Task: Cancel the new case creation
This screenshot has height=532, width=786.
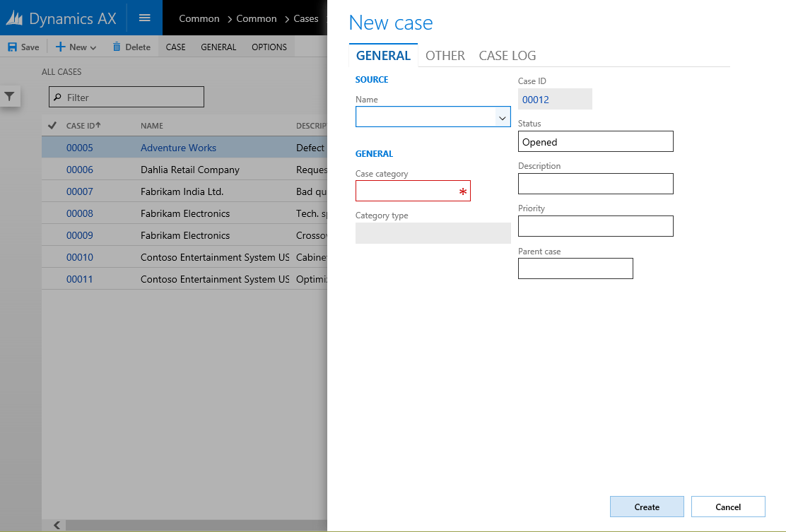Action: click(x=728, y=507)
